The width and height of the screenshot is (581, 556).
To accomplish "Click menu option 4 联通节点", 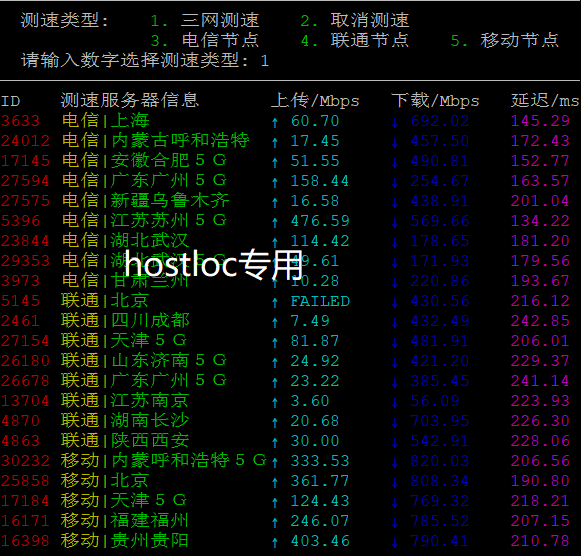I will (x=355, y=40).
